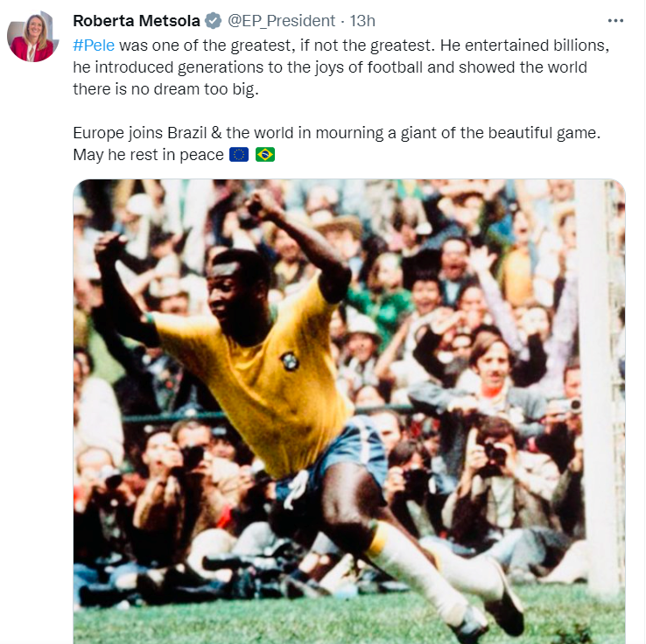Click the 13h timestamp
The height and width of the screenshot is (644, 646).
coord(362,21)
